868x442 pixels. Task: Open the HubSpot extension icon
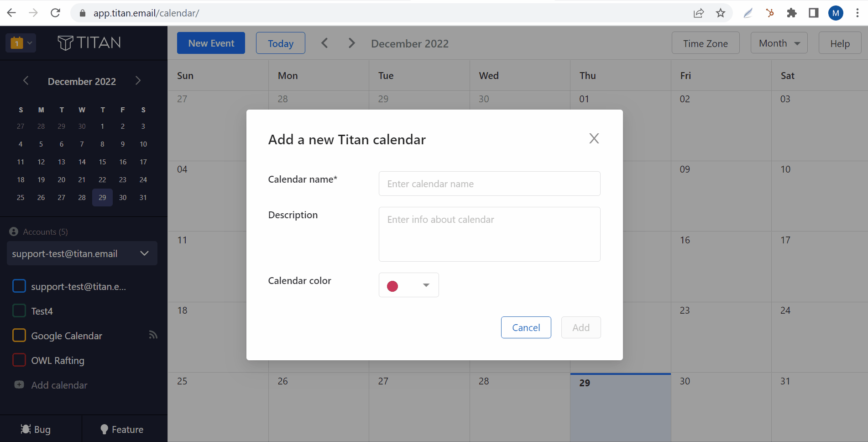[770, 13]
